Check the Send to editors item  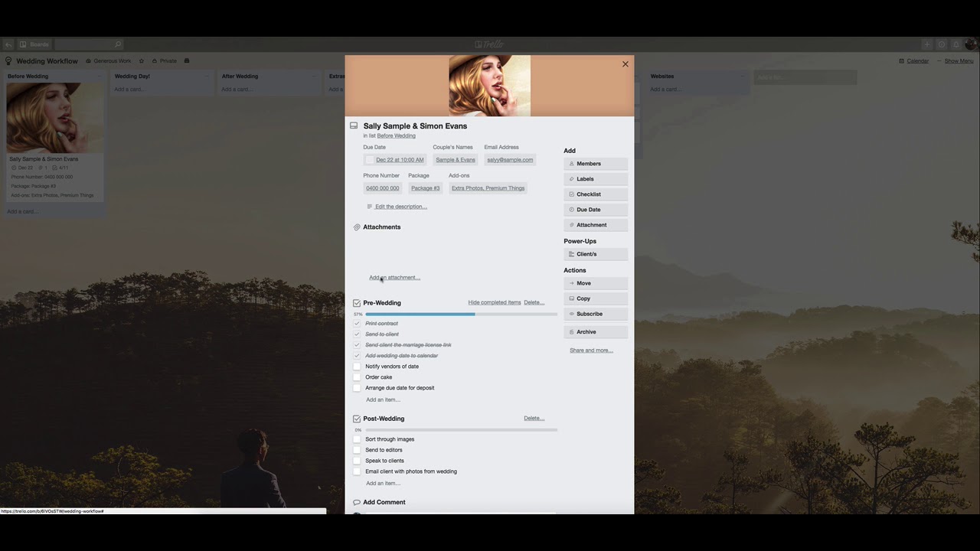tap(357, 450)
